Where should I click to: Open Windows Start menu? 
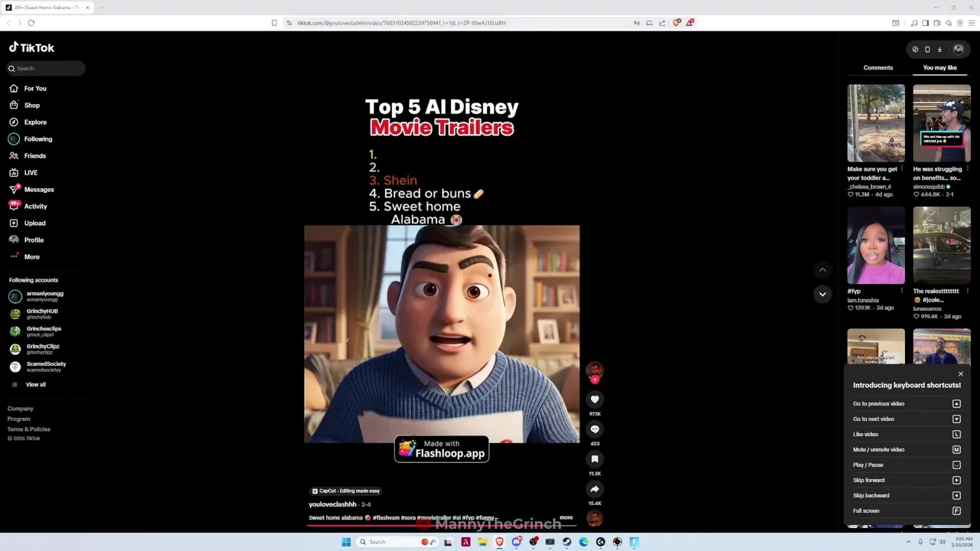pyautogui.click(x=346, y=542)
